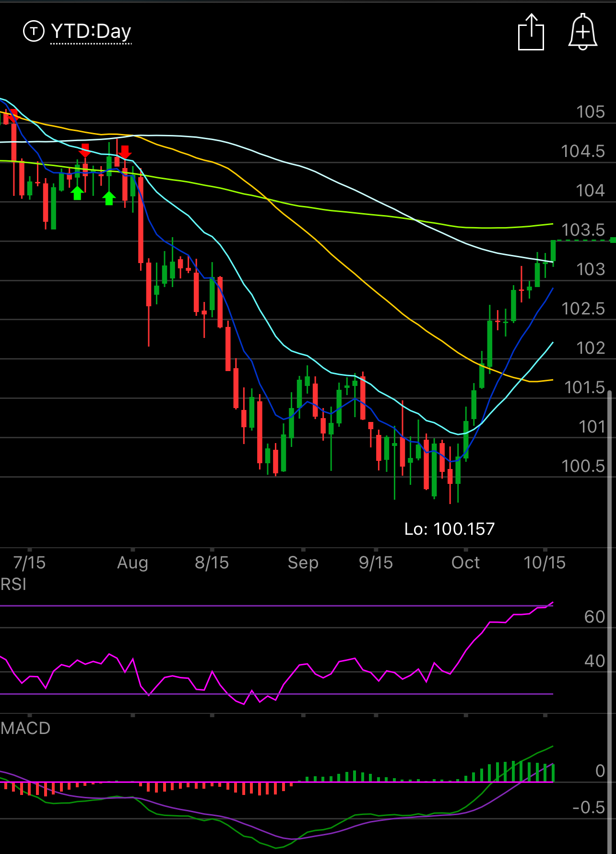Tap the MACD 0 level label
This screenshot has height=854, width=616.
point(600,771)
